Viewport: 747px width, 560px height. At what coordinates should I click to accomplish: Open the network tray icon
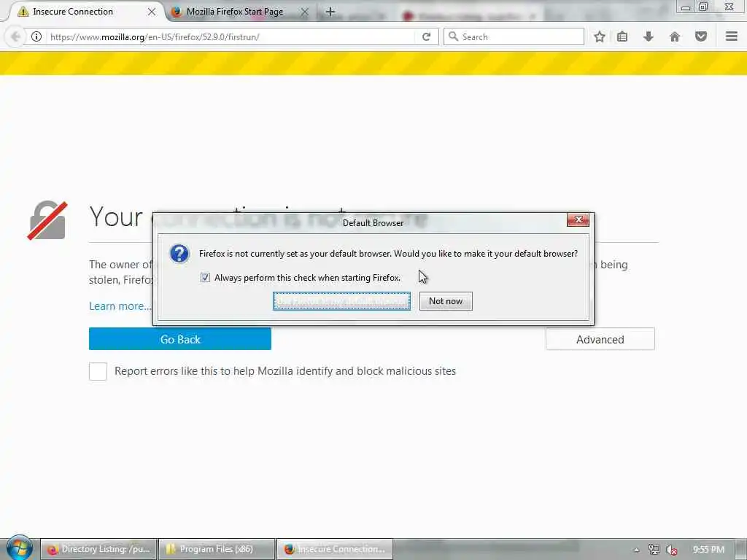point(654,550)
